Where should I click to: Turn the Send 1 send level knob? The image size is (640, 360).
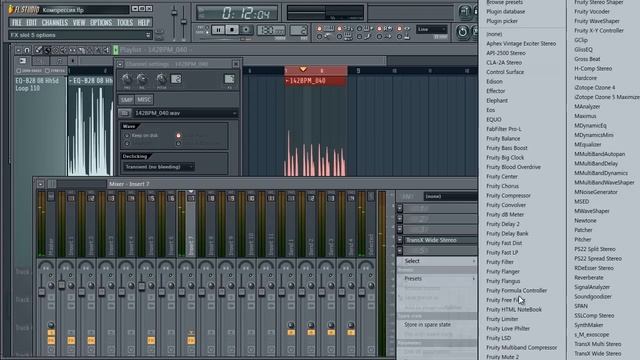pyautogui.click(x=291, y=325)
